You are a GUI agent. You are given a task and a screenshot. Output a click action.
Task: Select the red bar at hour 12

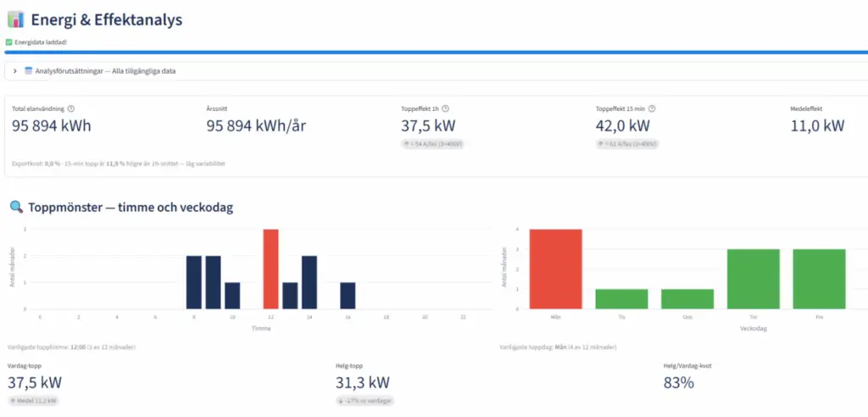tap(270, 269)
